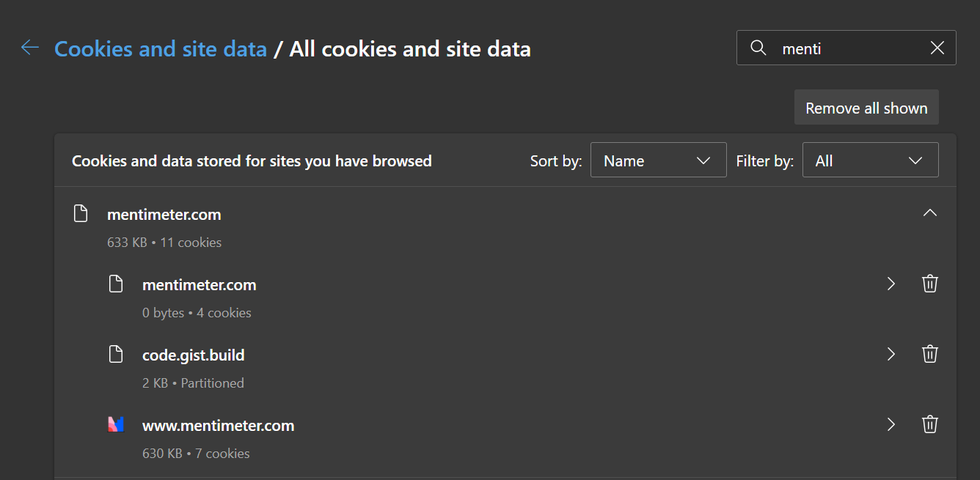Screen dimensions: 980x480
Task: Click the magnifier search icon
Action: coord(758,48)
